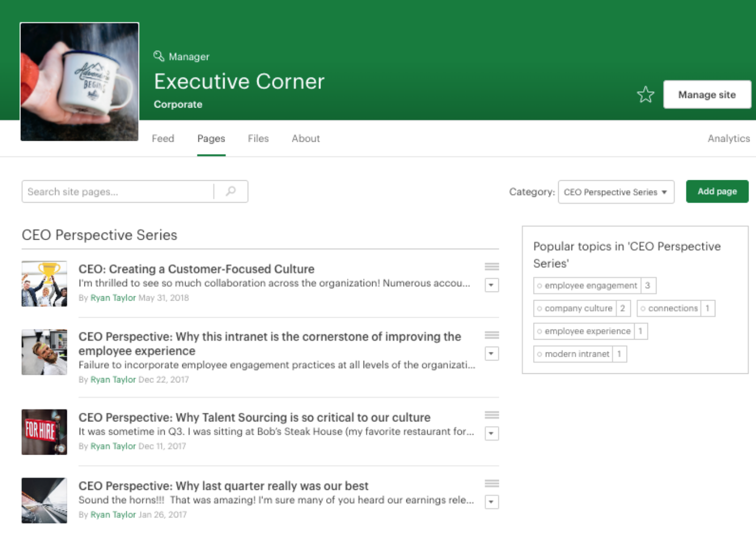Click Ryan Taylor on Jan 26, 2017 post
Image resolution: width=756 pixels, height=553 pixels.
click(113, 514)
